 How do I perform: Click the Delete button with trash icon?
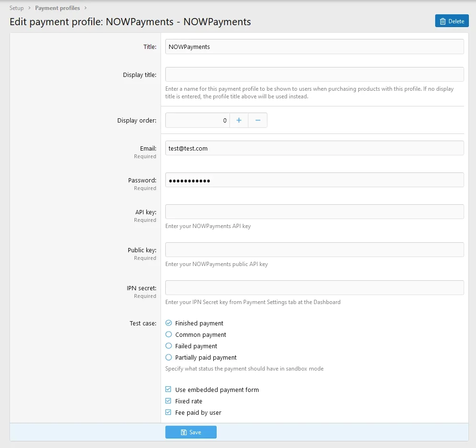[451, 21]
